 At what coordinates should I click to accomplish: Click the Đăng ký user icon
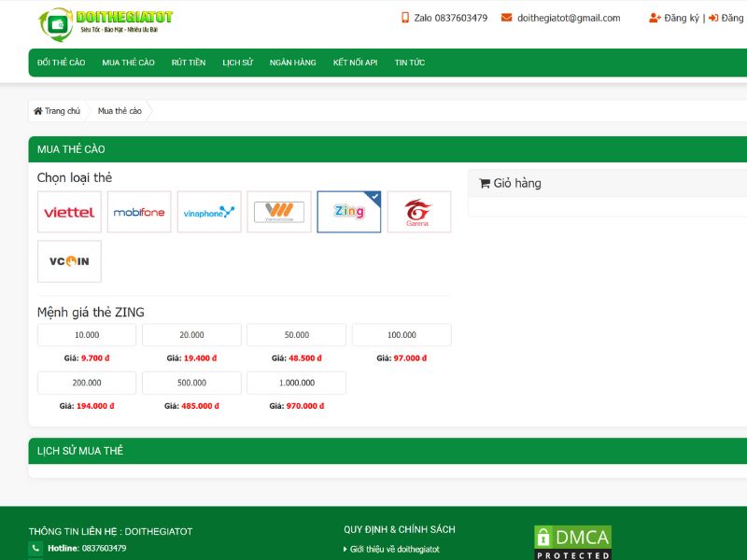[655, 18]
